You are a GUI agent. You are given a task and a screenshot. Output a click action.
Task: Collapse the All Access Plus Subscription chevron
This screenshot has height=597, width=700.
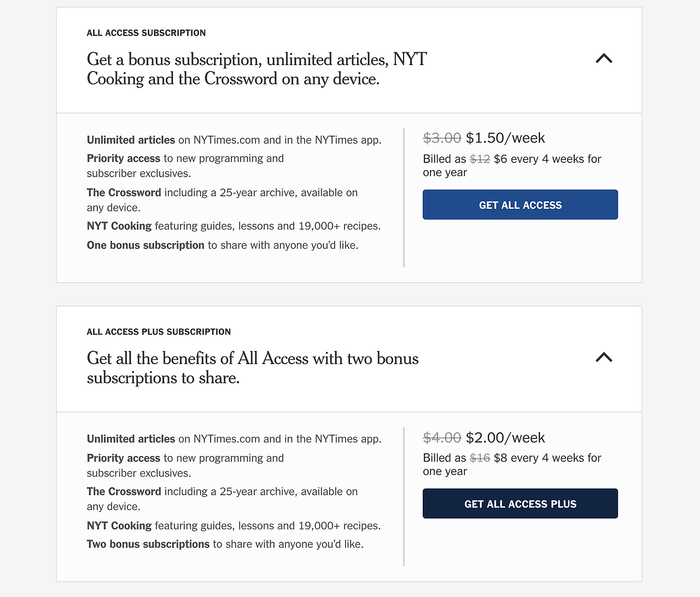[604, 358]
